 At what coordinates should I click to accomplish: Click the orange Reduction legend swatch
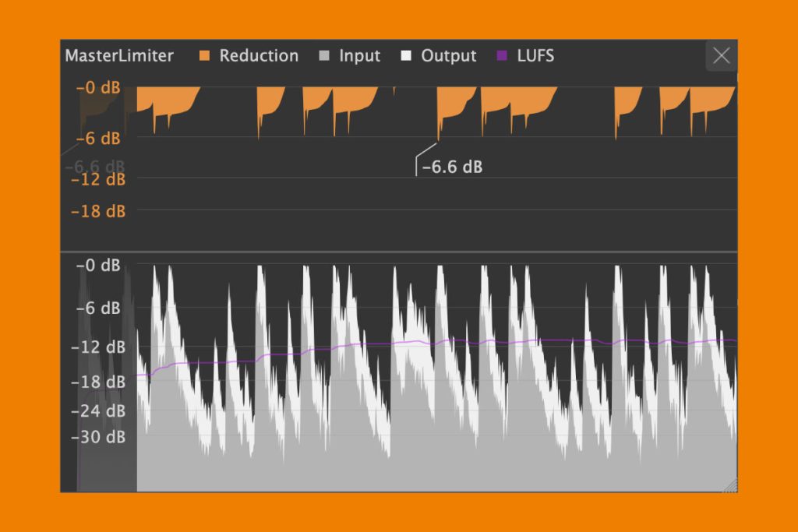[206, 56]
